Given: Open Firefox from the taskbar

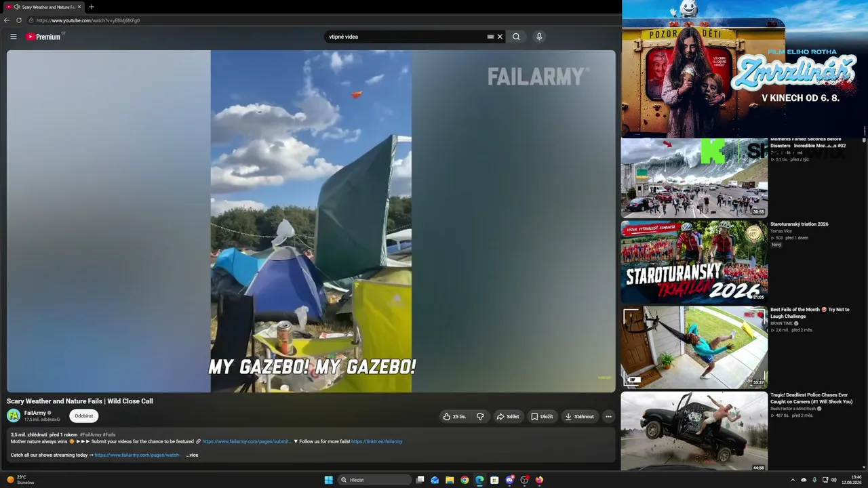Looking at the screenshot, I should (x=539, y=480).
